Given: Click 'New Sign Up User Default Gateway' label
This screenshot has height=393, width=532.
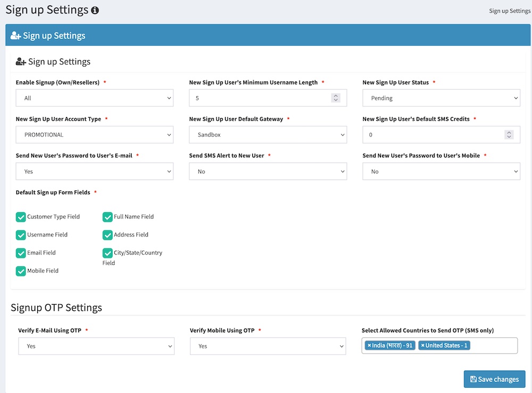Looking at the screenshot, I should point(236,119).
